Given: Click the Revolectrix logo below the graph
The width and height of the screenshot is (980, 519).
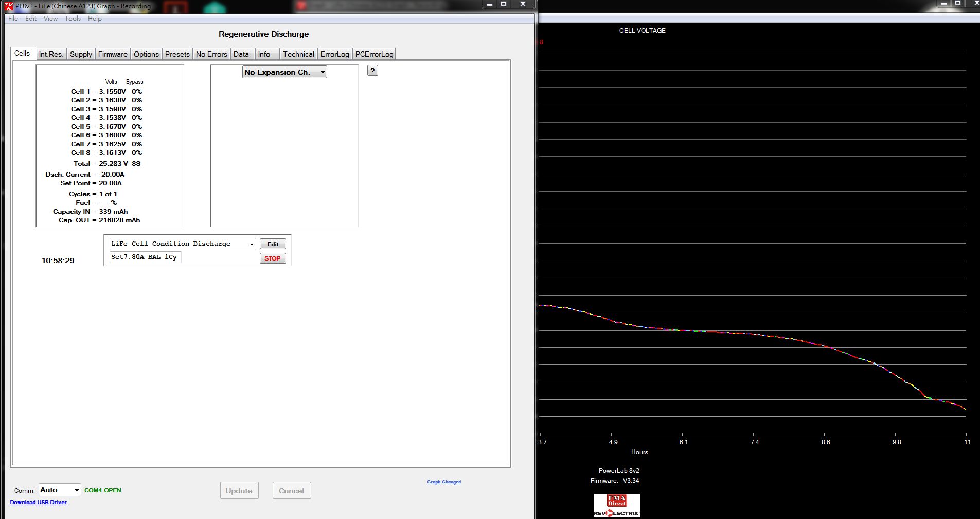Looking at the screenshot, I should [616, 513].
